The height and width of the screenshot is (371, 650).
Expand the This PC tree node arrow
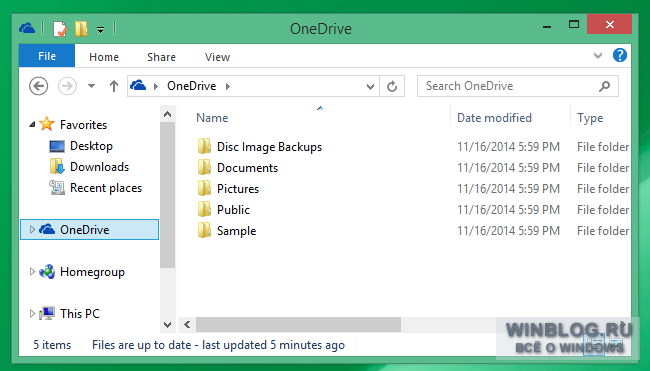[32, 313]
